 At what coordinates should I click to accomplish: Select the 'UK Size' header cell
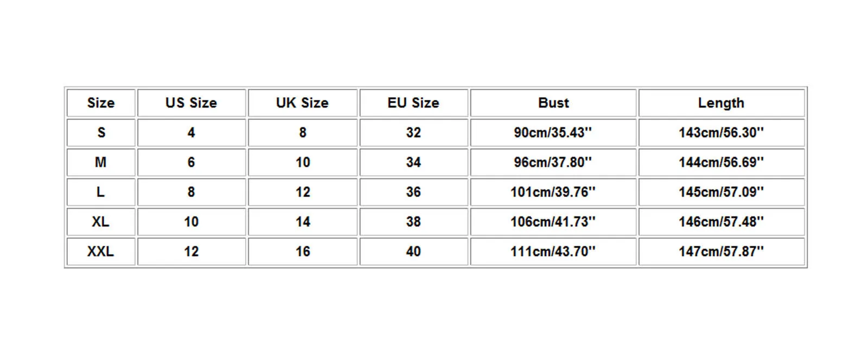coord(302,103)
